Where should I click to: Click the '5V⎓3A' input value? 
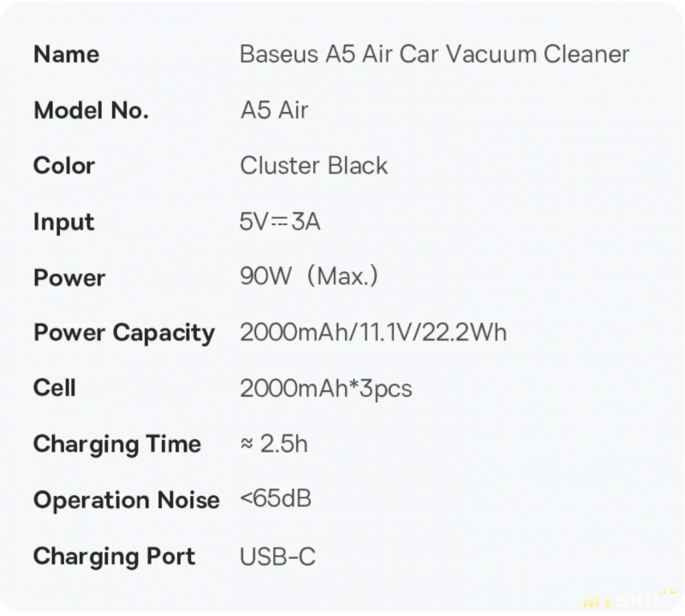[x=280, y=222]
